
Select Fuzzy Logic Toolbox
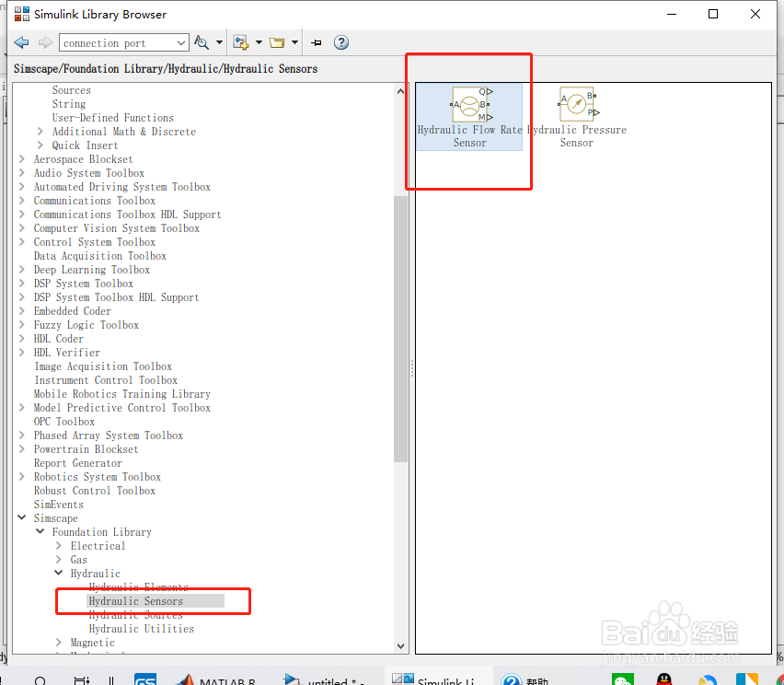(86, 325)
